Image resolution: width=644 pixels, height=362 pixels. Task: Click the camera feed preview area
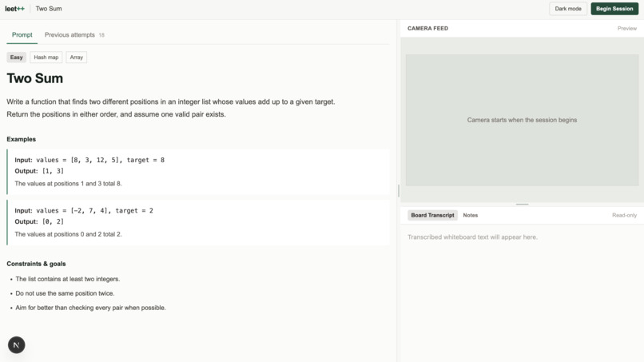(x=522, y=120)
